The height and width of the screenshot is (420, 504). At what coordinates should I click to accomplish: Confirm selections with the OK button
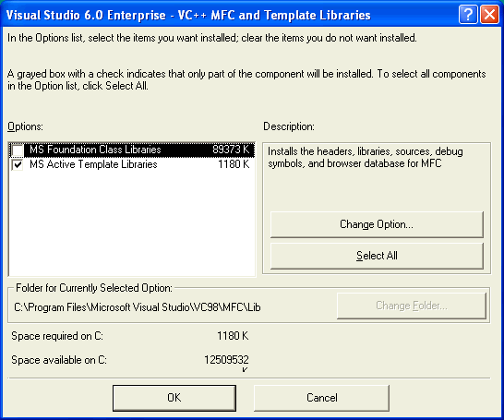click(x=174, y=398)
